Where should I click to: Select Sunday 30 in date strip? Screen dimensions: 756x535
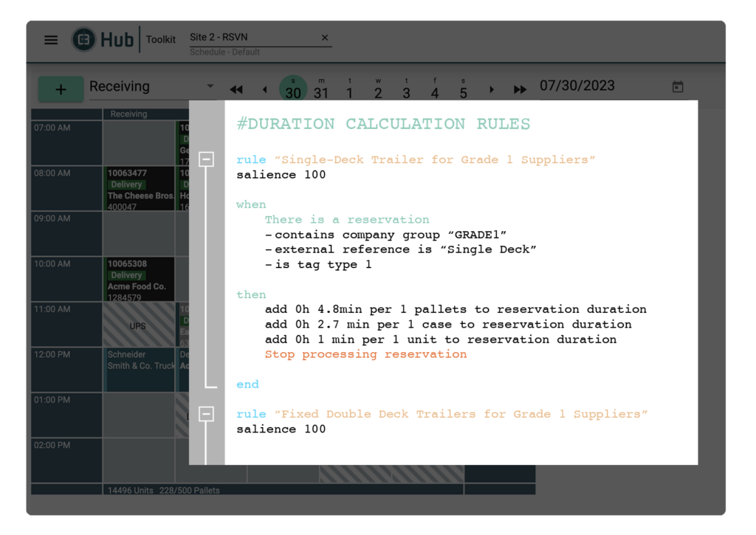click(x=293, y=89)
